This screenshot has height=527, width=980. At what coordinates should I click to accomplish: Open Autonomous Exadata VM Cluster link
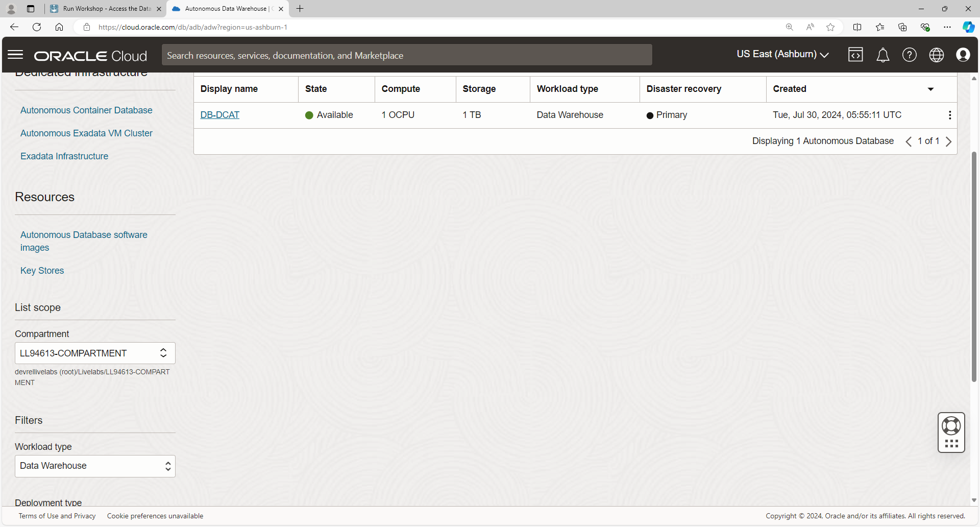[86, 133]
